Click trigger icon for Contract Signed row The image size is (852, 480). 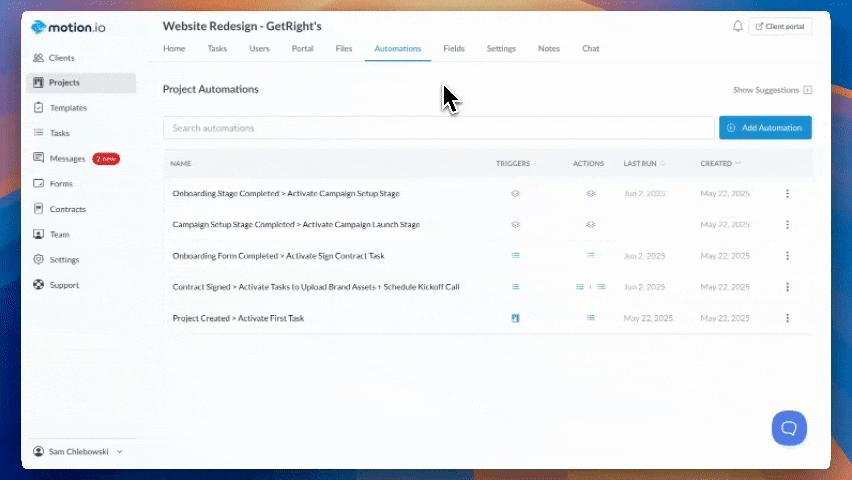coord(515,287)
